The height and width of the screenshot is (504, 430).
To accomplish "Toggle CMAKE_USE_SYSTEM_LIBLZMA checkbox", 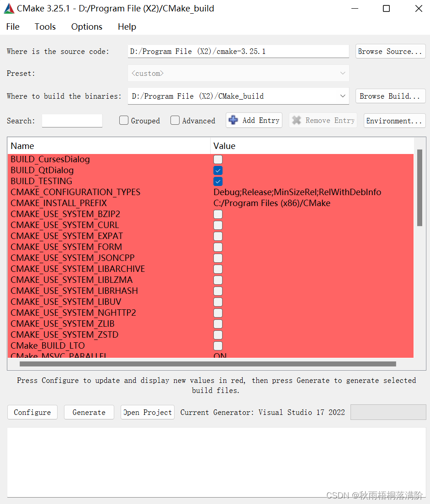I will pyautogui.click(x=218, y=280).
